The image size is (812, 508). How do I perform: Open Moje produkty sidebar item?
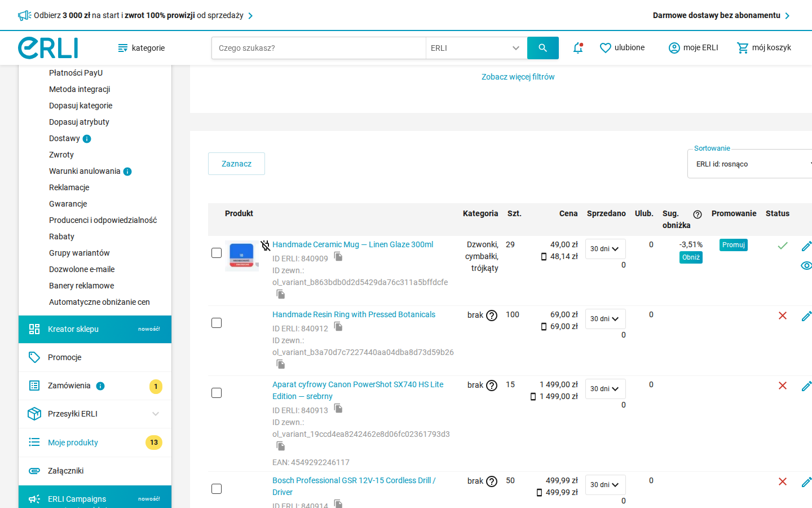coord(95,443)
